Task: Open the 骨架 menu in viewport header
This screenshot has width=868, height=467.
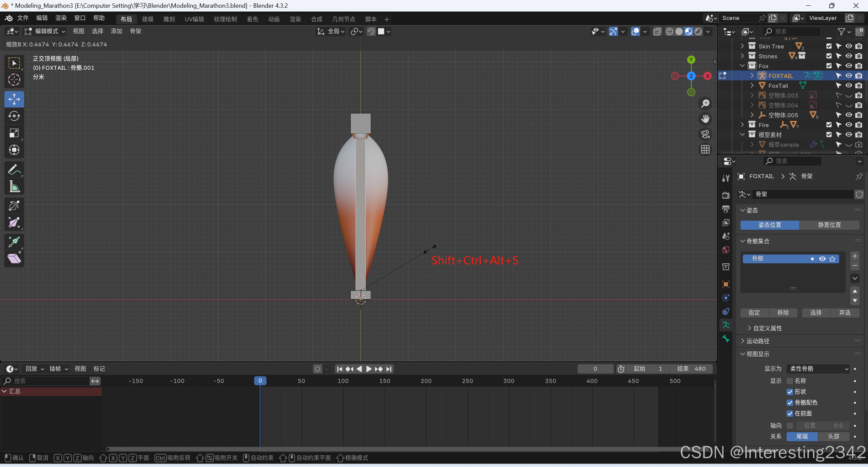Action: pyautogui.click(x=135, y=31)
